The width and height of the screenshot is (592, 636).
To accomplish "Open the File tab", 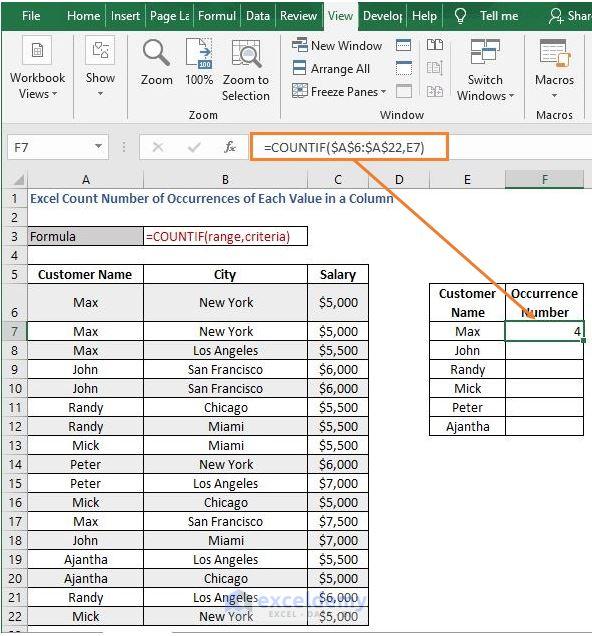I will 31,16.
